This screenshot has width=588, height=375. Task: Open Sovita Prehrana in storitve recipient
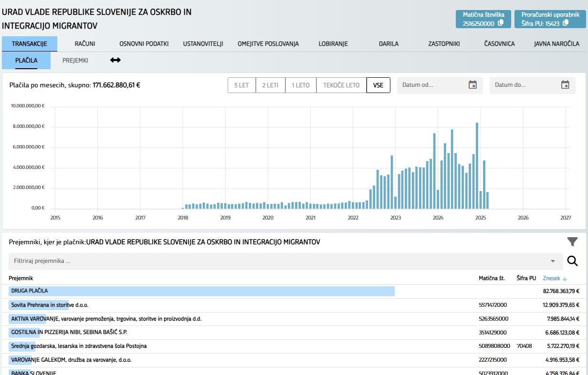click(x=50, y=305)
